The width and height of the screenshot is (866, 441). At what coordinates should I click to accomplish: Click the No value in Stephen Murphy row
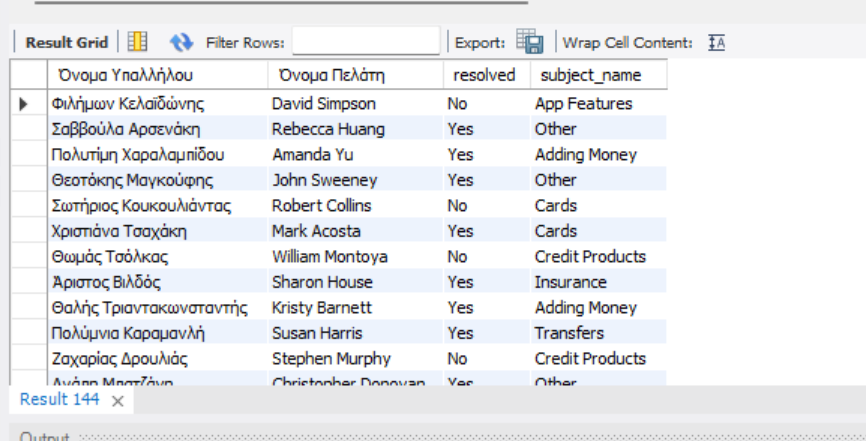(x=487, y=358)
